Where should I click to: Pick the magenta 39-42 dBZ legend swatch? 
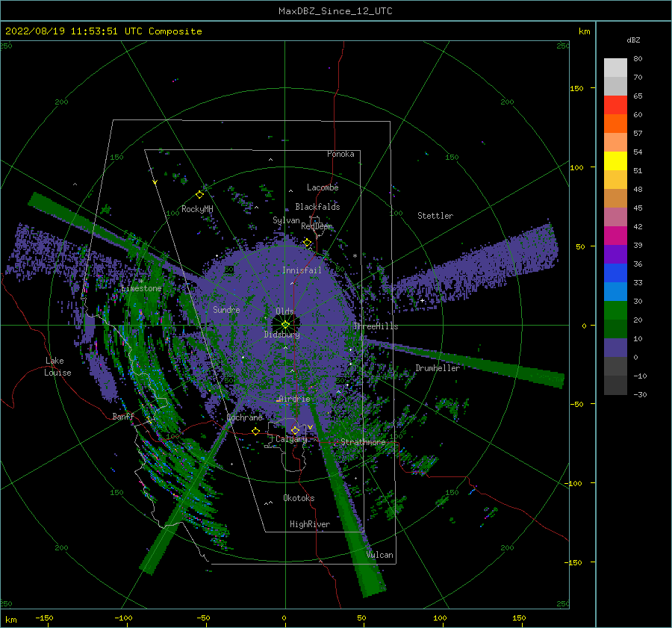coord(615,236)
